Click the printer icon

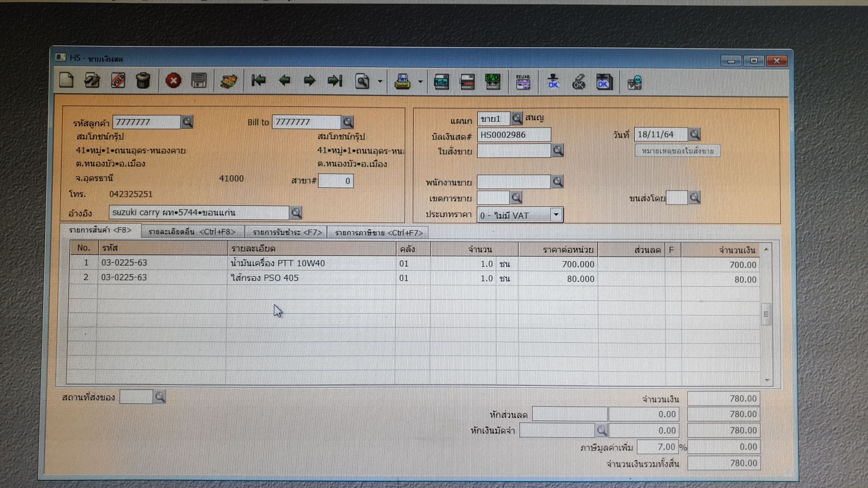coord(402,82)
